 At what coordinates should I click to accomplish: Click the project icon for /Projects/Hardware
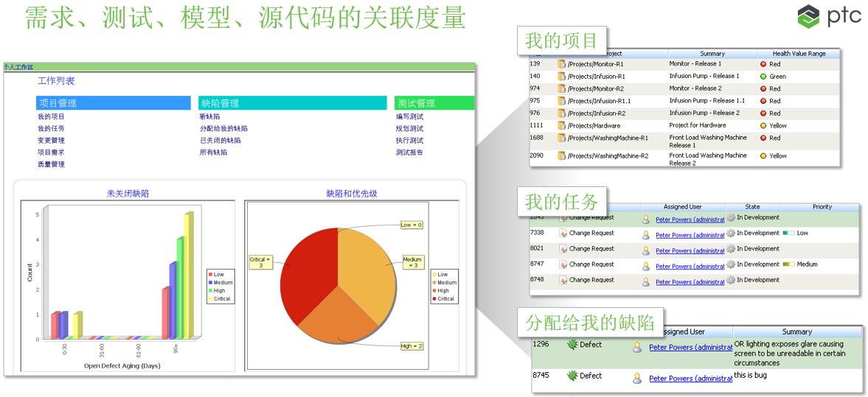pos(561,125)
